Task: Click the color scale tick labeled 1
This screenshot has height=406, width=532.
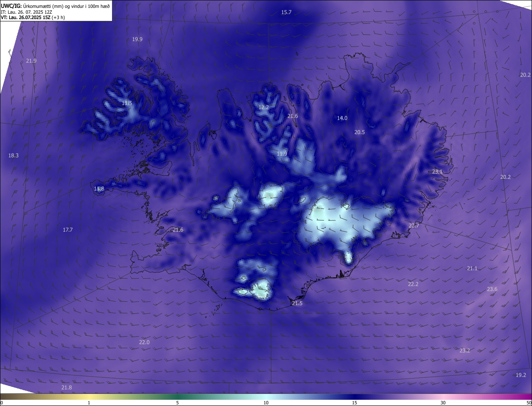Action: pyautogui.click(x=89, y=403)
